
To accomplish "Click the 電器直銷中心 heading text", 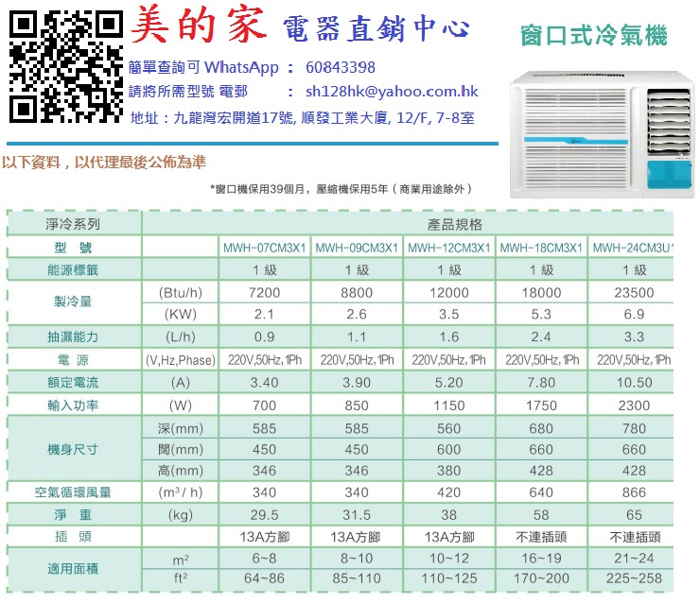I will coord(376,28).
